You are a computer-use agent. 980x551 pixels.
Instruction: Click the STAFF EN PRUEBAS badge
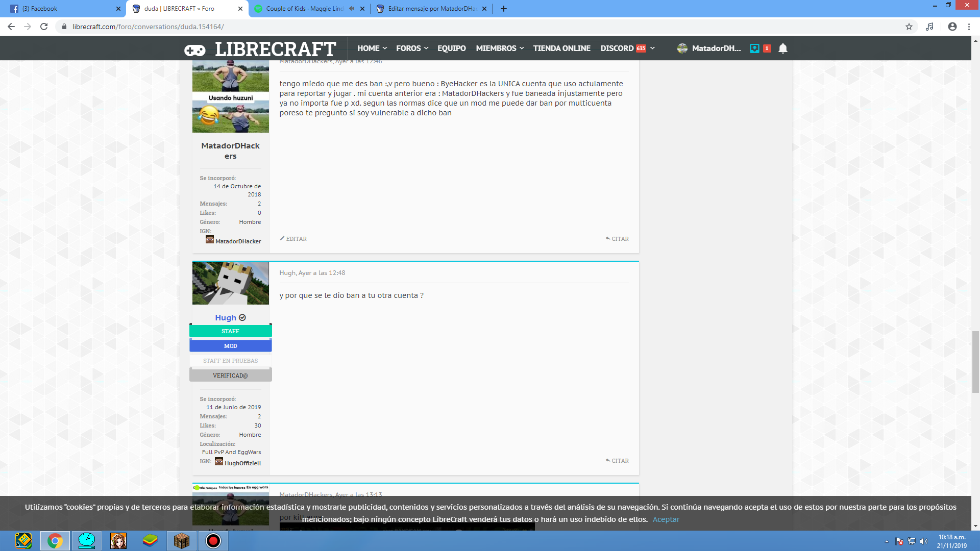230,361
